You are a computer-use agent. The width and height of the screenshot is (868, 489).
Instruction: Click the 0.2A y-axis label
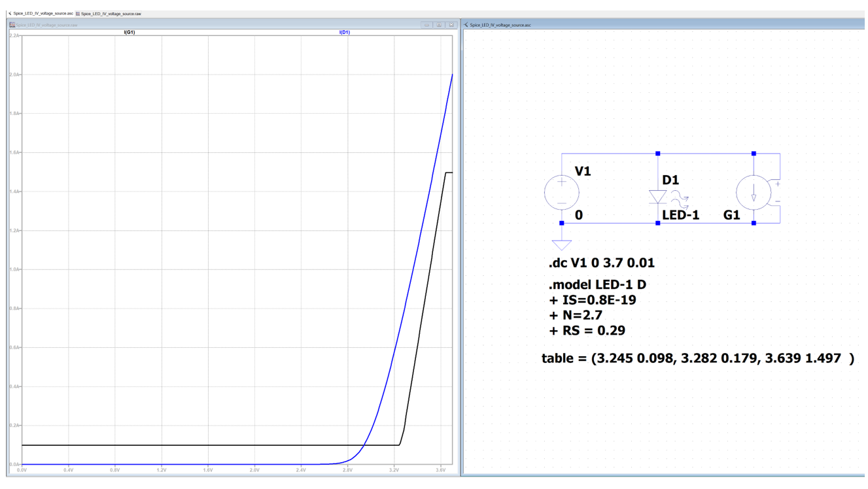click(14, 426)
